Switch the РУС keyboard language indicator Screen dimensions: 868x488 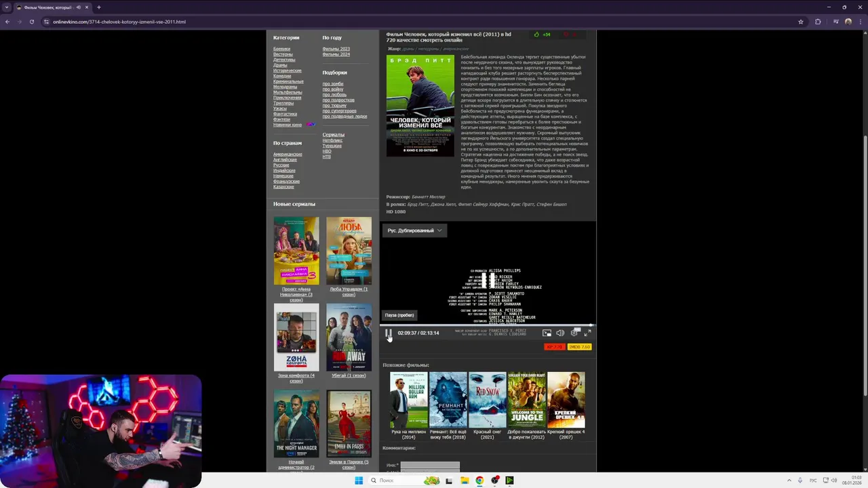coord(813,481)
